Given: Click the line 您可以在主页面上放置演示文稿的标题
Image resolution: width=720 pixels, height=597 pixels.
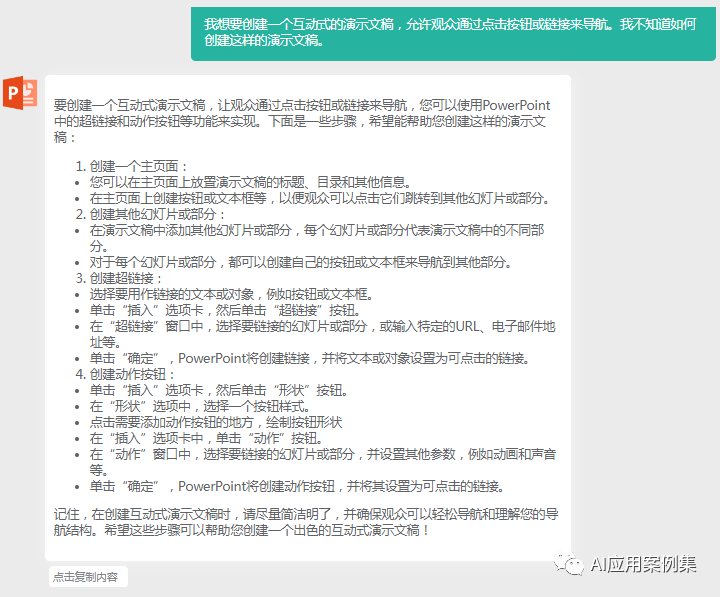Looking at the screenshot, I should pyautogui.click(x=250, y=182).
